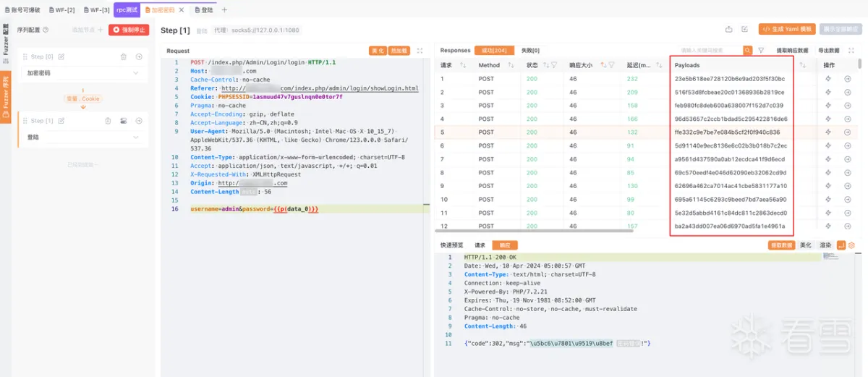Viewport: 868px width, 377px height.
Task: Delete Step [0] using its trash icon
Action: tap(124, 56)
